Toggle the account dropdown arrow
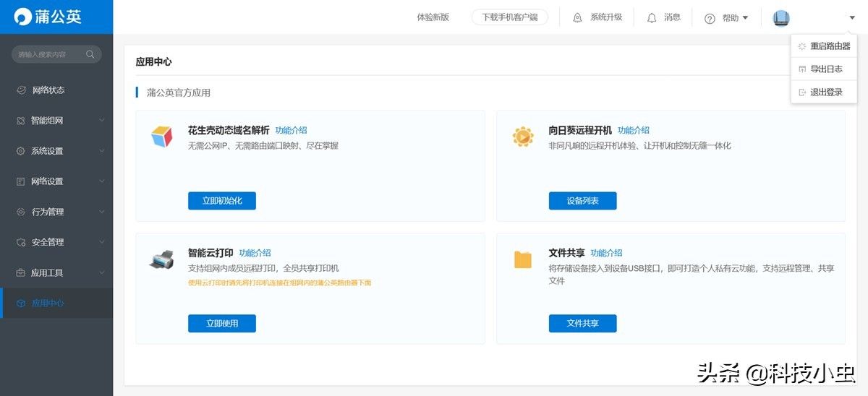 click(852, 18)
